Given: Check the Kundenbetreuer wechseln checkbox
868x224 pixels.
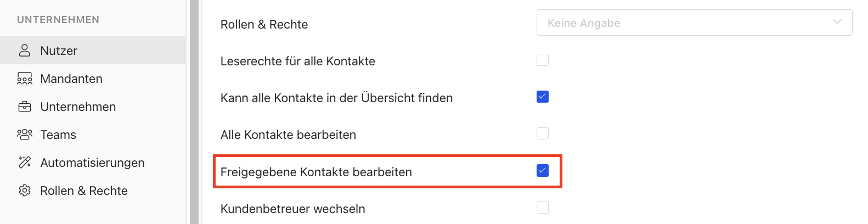Looking at the screenshot, I should [x=543, y=207].
